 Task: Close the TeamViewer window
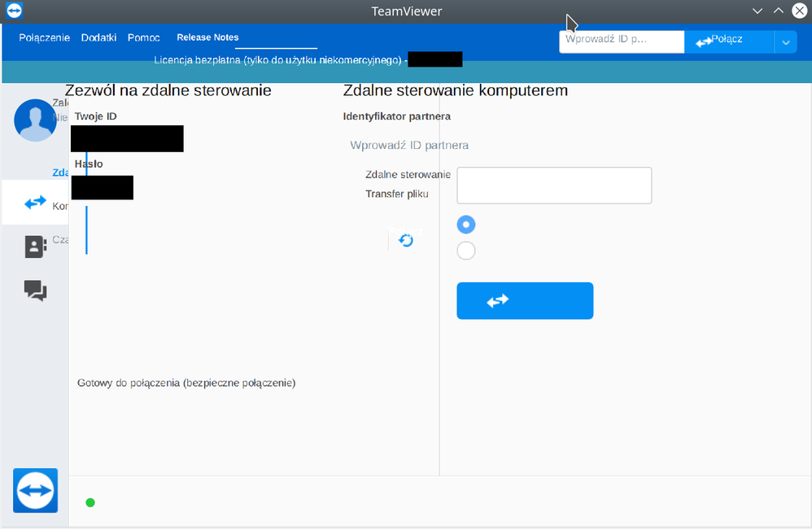point(800,11)
